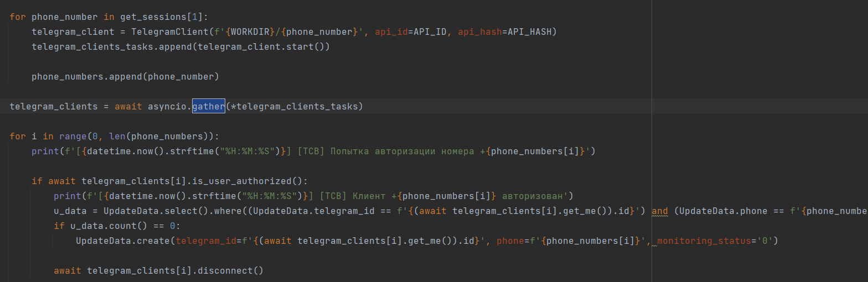This screenshot has height=282, width=868.
Task: Click 'telegram_client.start()' call
Action: (261, 47)
